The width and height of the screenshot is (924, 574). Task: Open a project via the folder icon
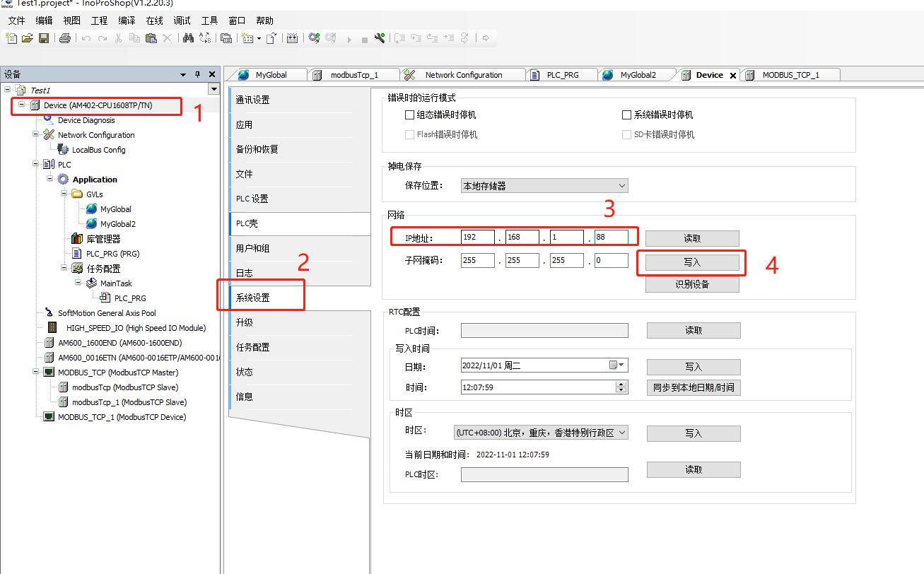28,38
